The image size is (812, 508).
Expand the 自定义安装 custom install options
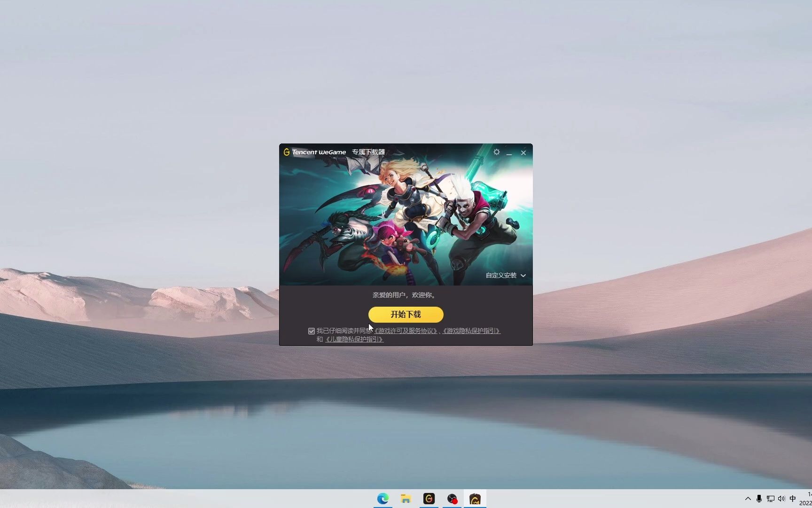[506, 275]
